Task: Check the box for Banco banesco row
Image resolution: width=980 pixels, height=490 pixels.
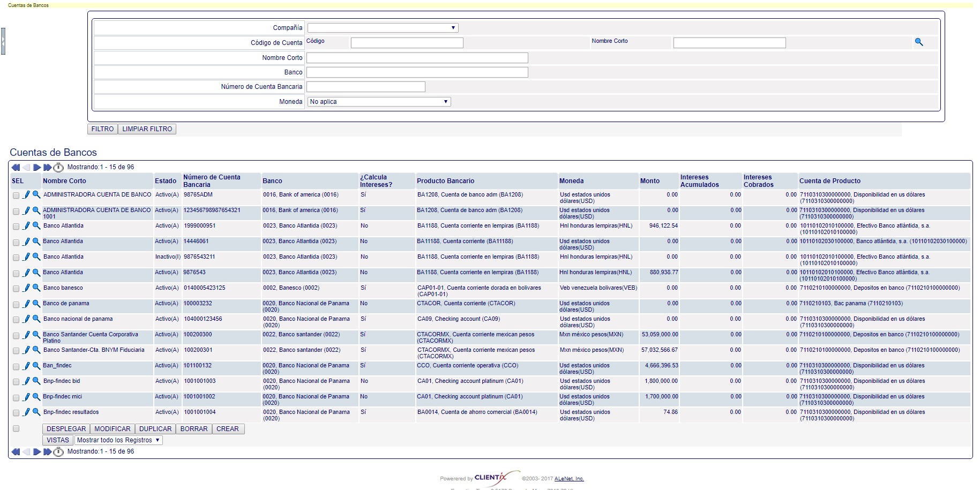Action: pyautogui.click(x=16, y=289)
